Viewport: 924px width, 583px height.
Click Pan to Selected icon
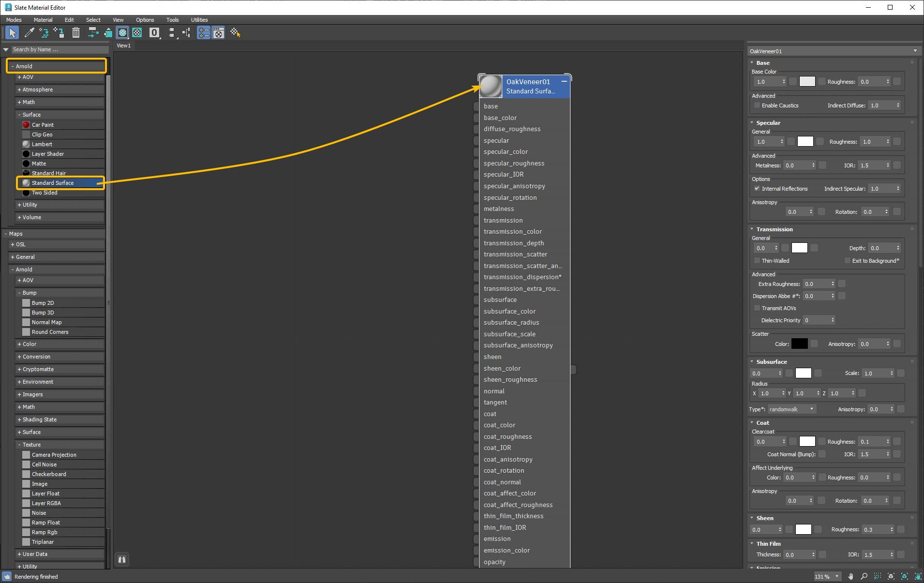coord(918,576)
